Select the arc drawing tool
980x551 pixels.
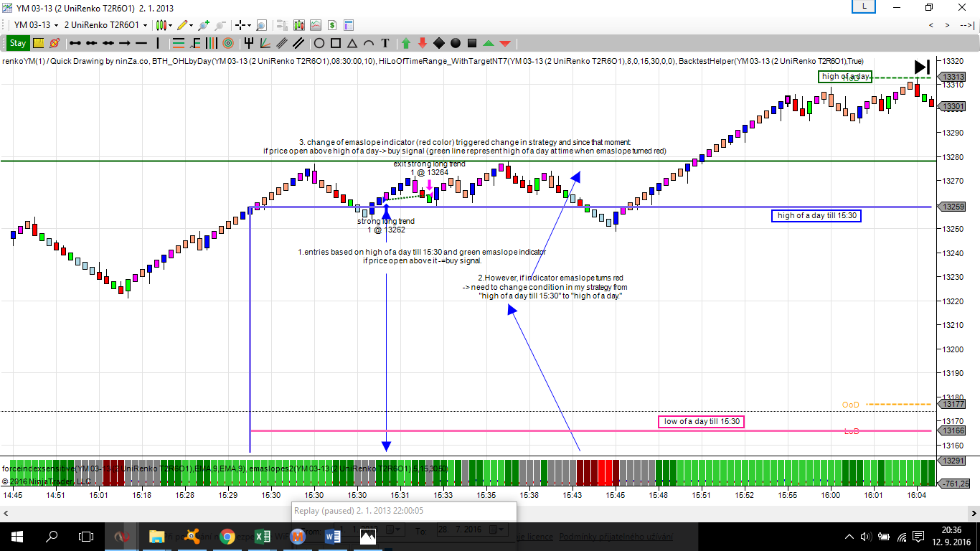[x=369, y=43]
